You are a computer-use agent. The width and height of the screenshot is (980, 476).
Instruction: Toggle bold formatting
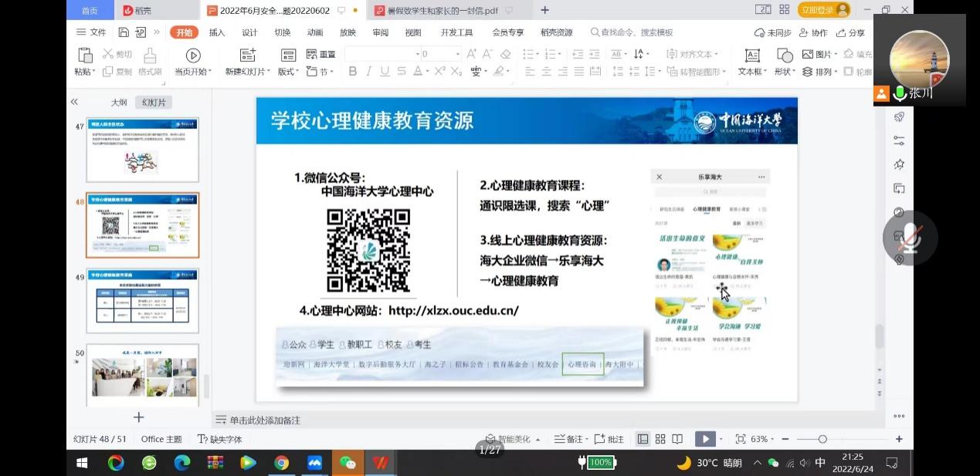[x=352, y=71]
